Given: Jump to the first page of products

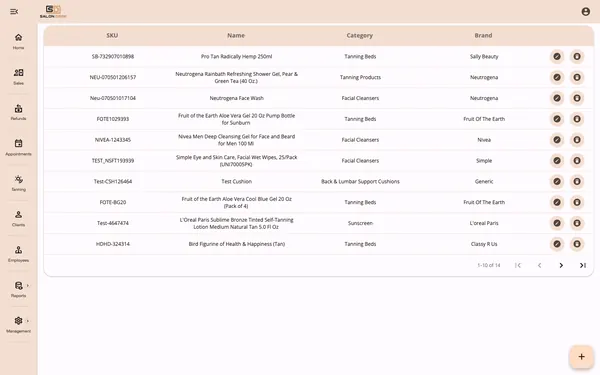Looking at the screenshot, I should [518, 266].
